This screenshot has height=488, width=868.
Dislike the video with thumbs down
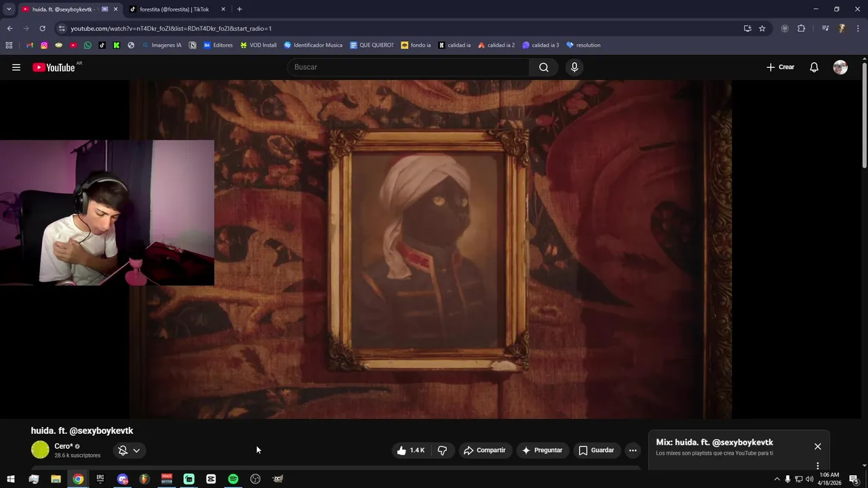click(x=442, y=450)
